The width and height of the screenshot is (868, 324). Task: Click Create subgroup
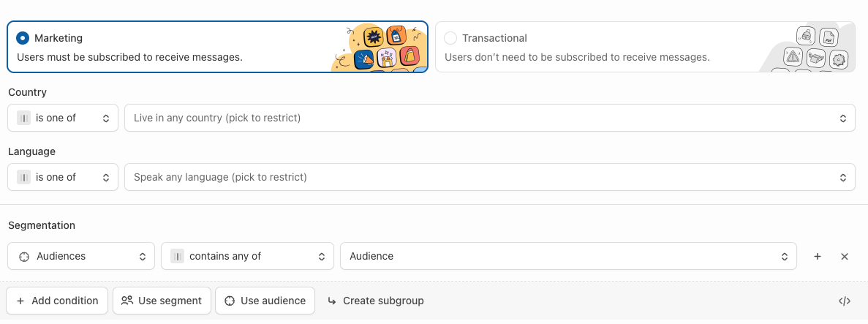tap(375, 301)
